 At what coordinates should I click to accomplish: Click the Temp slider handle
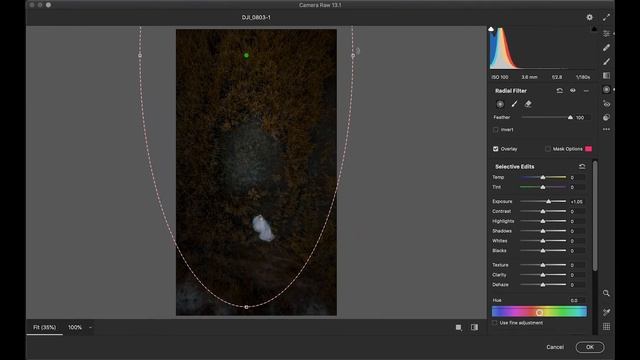(x=543, y=177)
